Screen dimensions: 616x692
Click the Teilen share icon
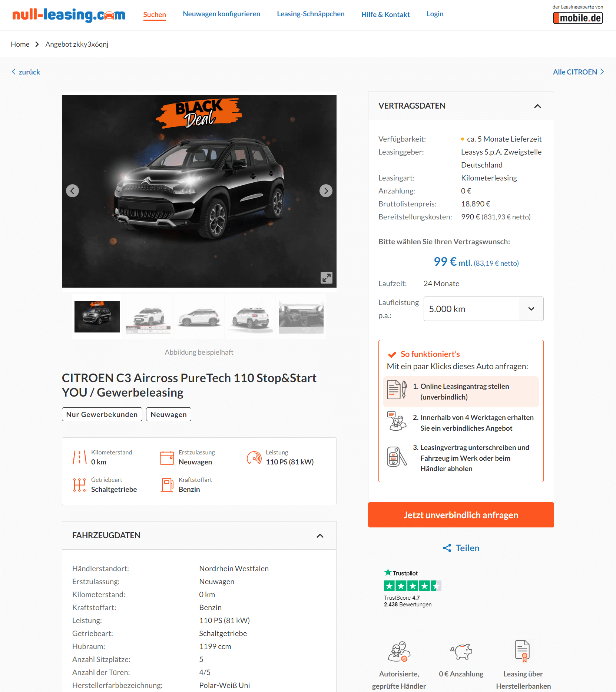point(447,548)
